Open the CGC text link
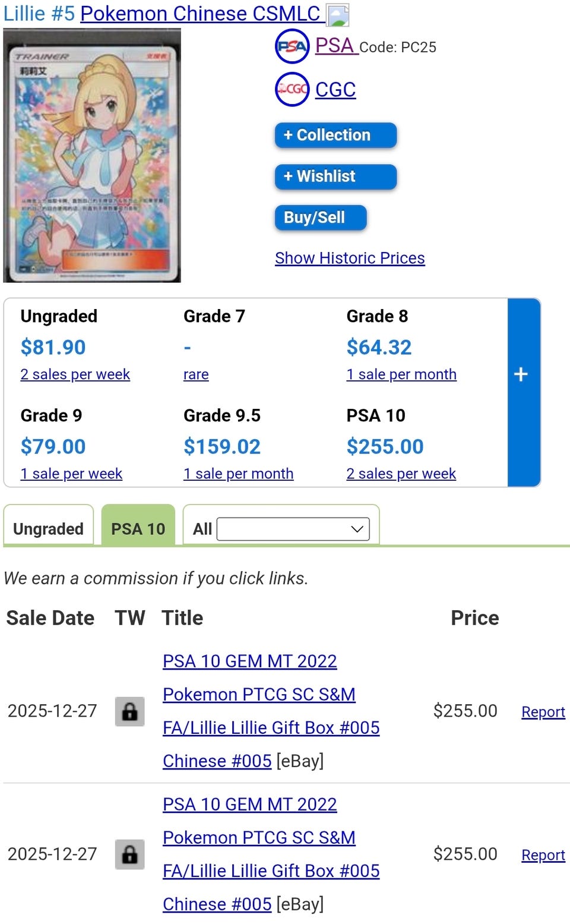 335,90
